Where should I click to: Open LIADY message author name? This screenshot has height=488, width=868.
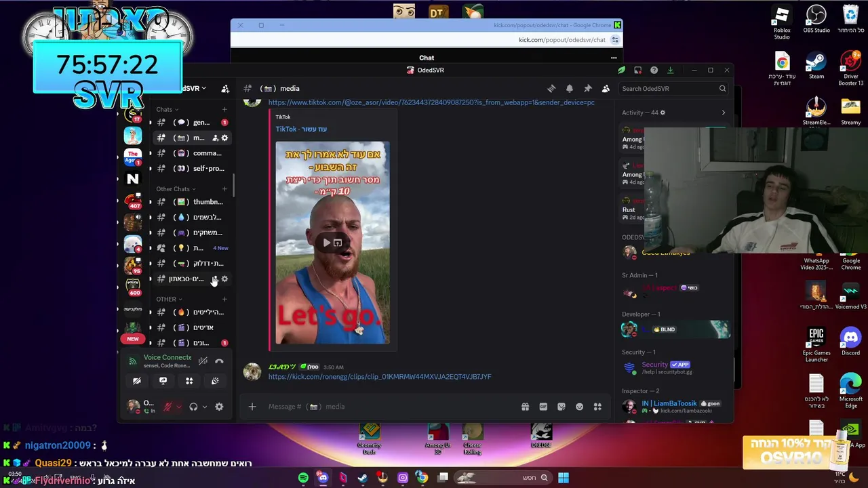click(282, 367)
